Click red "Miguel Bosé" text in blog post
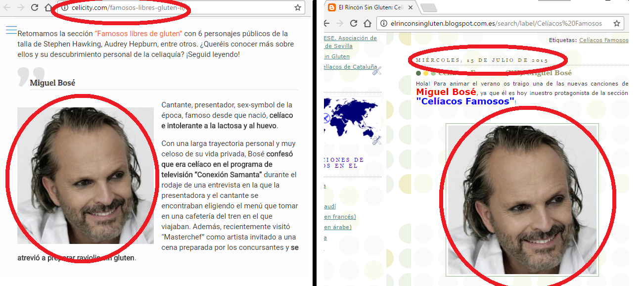 (446, 92)
